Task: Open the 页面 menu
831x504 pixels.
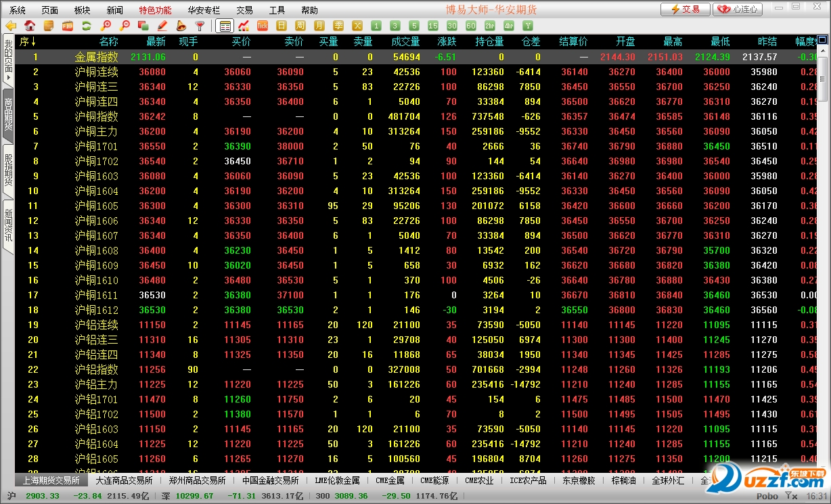Action: pyautogui.click(x=50, y=10)
